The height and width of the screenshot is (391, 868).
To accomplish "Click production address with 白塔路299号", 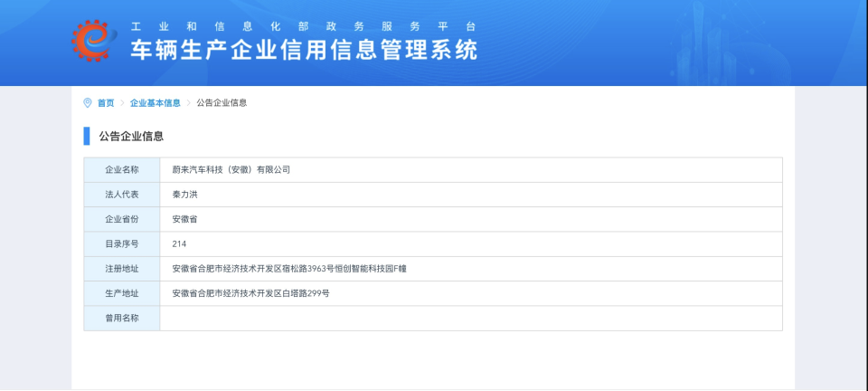I will (x=250, y=293).
